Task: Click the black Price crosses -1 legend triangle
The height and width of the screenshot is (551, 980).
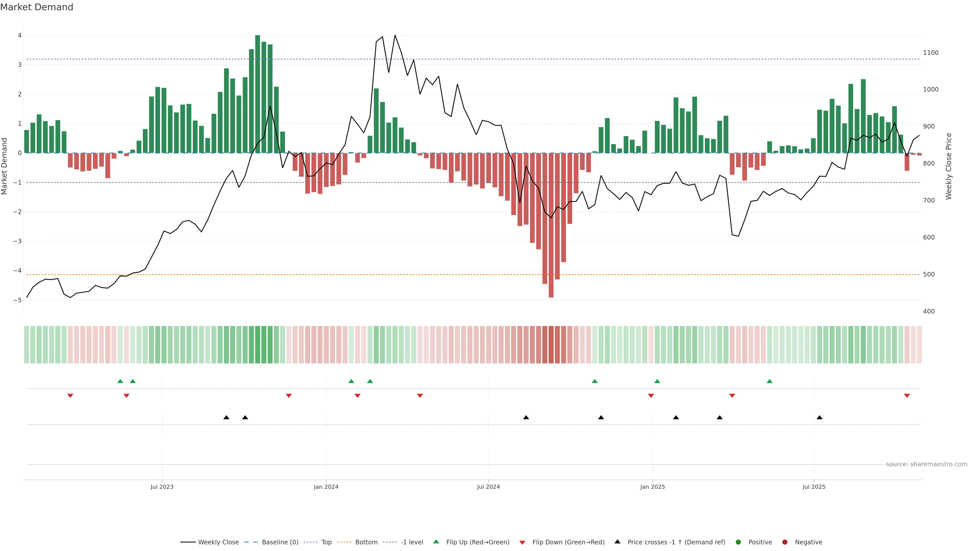Action: click(x=617, y=542)
